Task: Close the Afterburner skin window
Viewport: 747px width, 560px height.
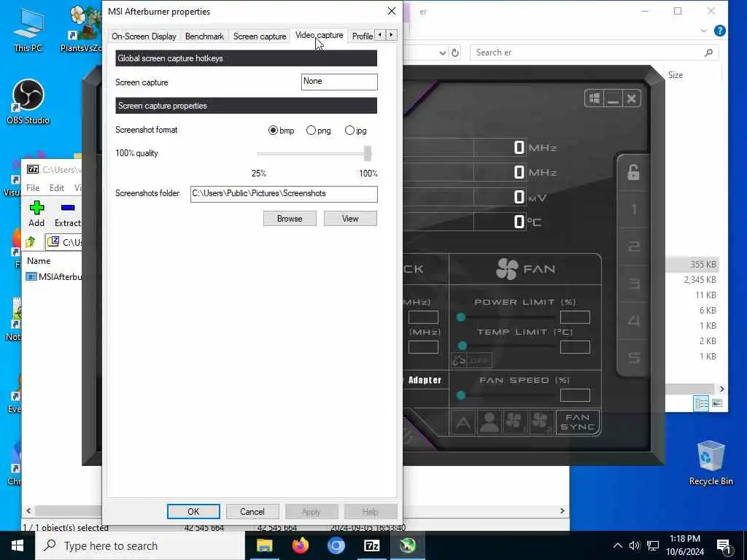Action: (x=632, y=98)
